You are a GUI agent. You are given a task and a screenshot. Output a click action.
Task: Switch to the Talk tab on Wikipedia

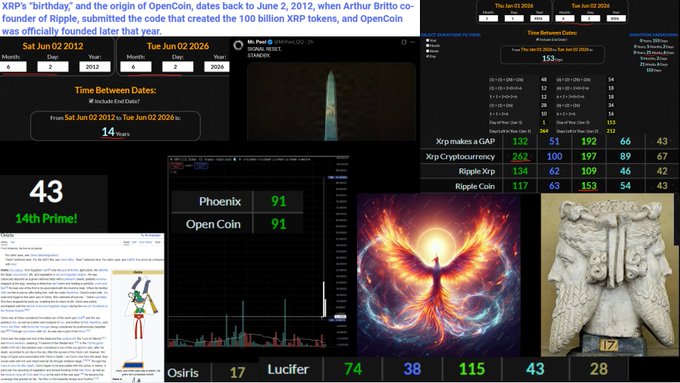[x=13, y=242]
